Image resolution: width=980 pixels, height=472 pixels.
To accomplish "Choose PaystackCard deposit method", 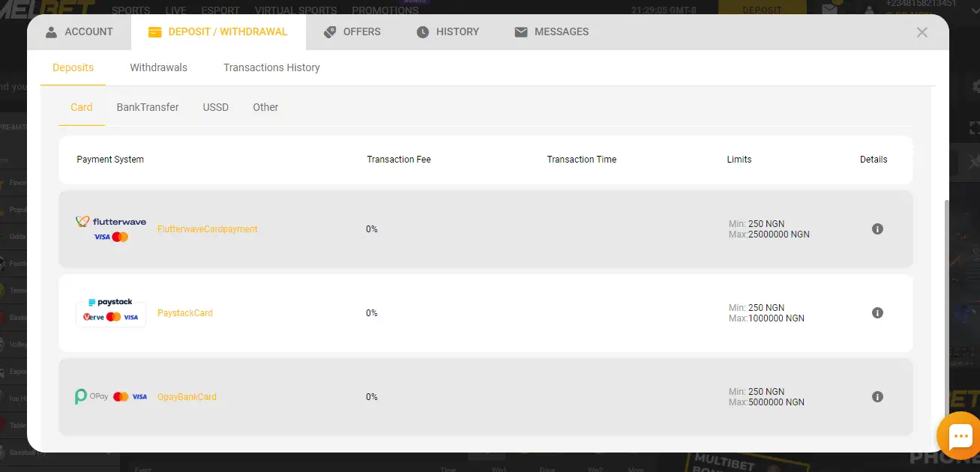I will click(185, 313).
